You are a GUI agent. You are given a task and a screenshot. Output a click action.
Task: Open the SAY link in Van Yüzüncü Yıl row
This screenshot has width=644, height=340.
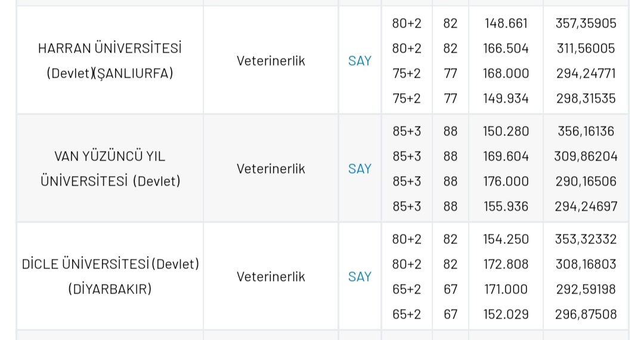pyautogui.click(x=360, y=169)
